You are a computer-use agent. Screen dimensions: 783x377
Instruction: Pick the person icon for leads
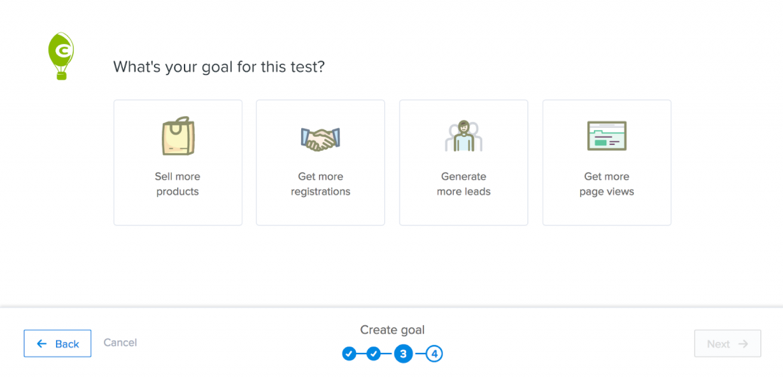(463, 136)
